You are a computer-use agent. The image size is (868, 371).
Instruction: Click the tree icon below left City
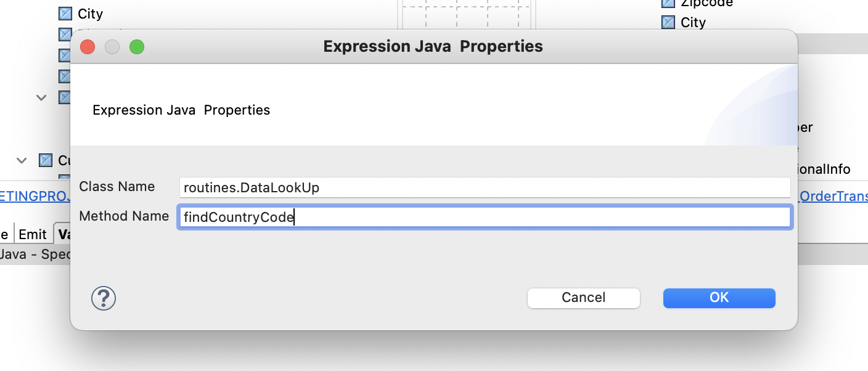click(65, 33)
